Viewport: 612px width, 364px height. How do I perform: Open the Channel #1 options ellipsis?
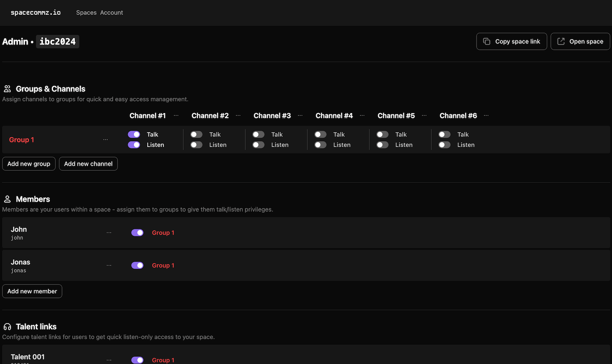click(x=176, y=115)
